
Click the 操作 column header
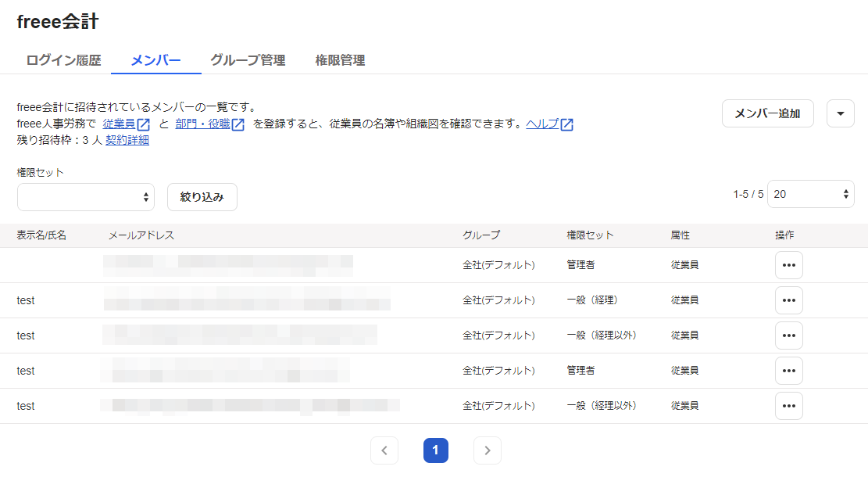coord(784,235)
